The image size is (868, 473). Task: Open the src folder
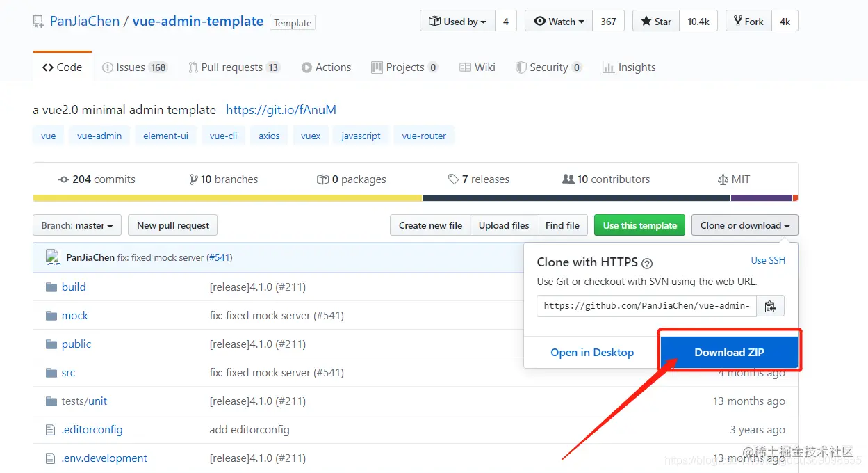click(68, 372)
